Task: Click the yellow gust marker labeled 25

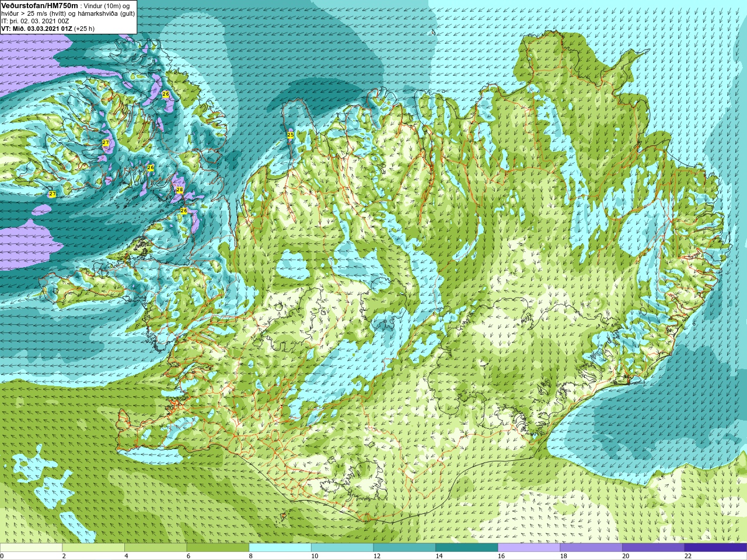Action: click(x=291, y=135)
